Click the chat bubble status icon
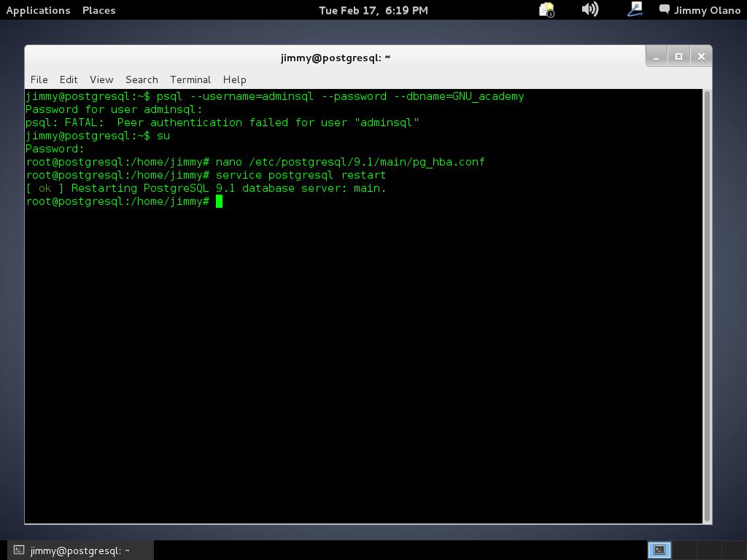 (x=665, y=10)
